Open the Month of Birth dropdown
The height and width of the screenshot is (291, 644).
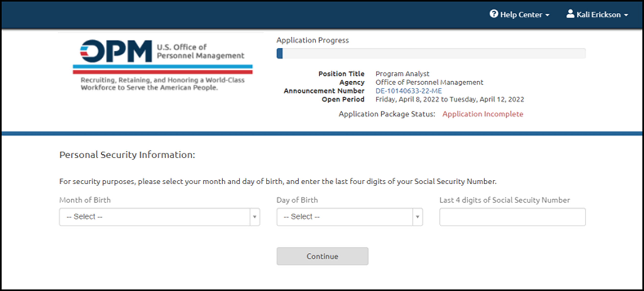pos(160,217)
